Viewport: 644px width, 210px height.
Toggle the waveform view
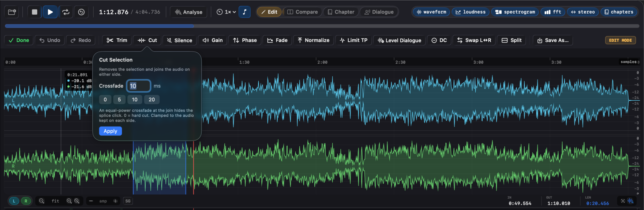431,12
